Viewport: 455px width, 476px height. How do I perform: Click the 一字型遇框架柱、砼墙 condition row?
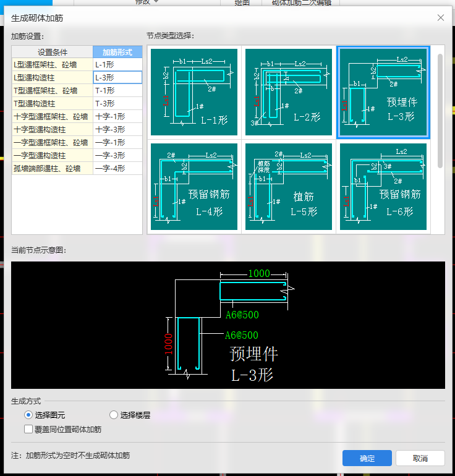(52, 142)
